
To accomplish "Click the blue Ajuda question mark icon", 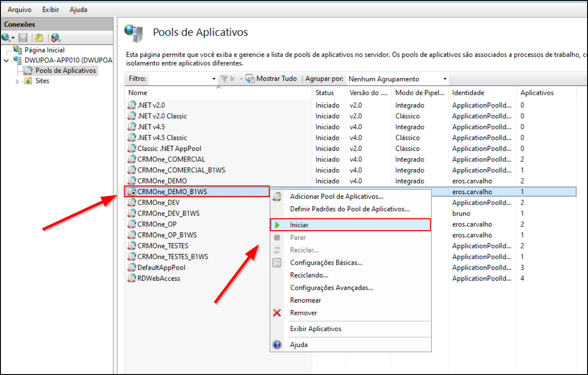I will [277, 345].
